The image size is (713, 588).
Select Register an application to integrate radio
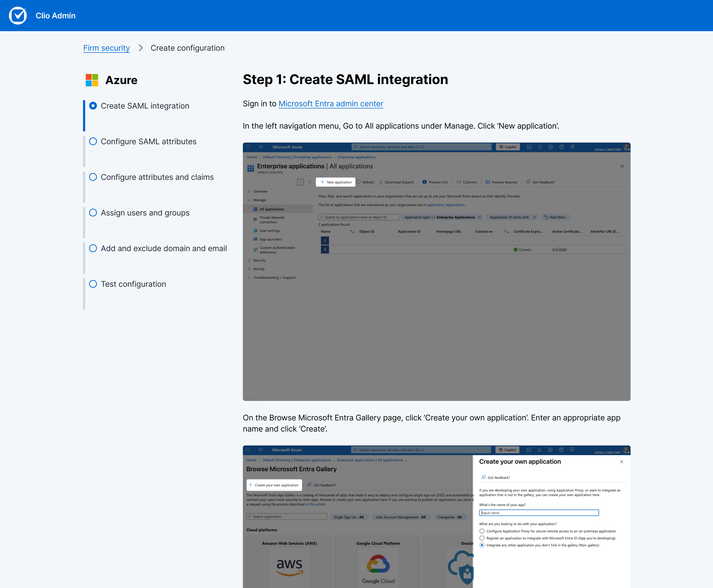[x=482, y=538]
